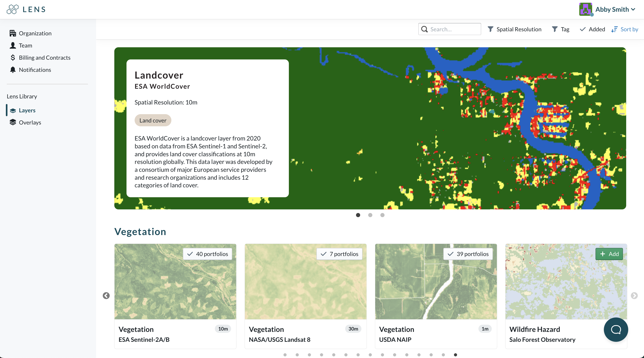Open the Sort by dropdown

coord(625,29)
